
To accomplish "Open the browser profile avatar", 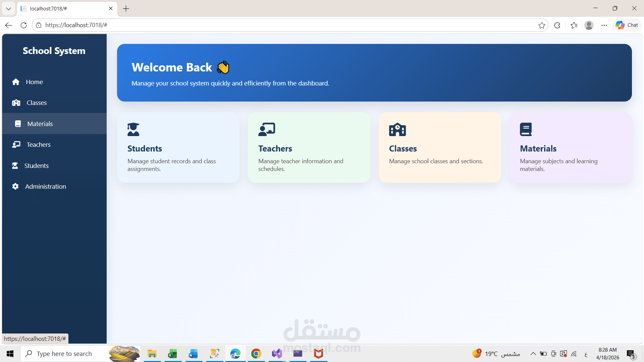I will tap(589, 25).
